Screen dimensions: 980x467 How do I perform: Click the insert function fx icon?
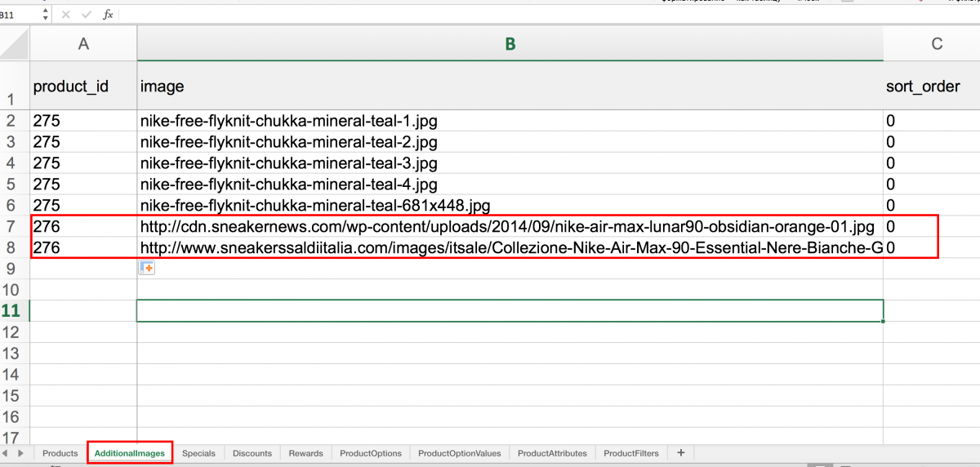[x=108, y=15]
